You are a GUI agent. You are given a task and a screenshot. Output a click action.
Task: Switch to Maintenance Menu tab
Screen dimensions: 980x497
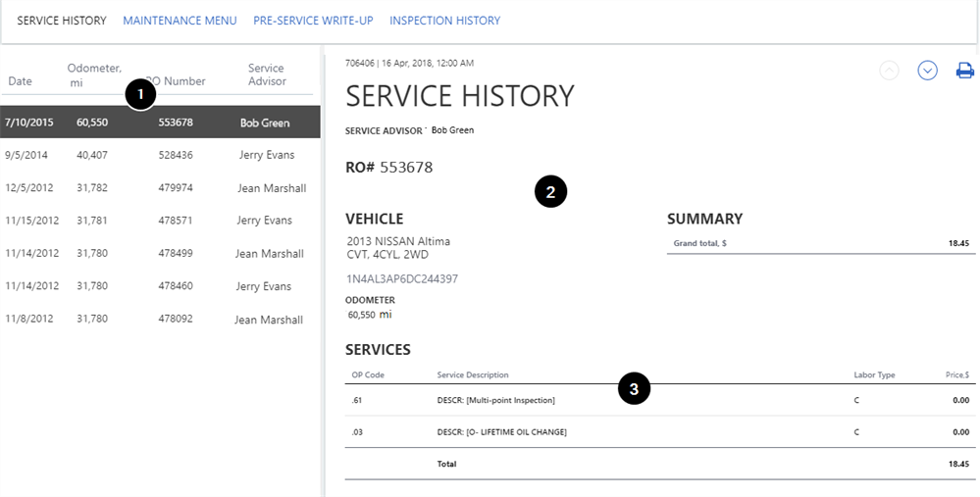click(180, 21)
